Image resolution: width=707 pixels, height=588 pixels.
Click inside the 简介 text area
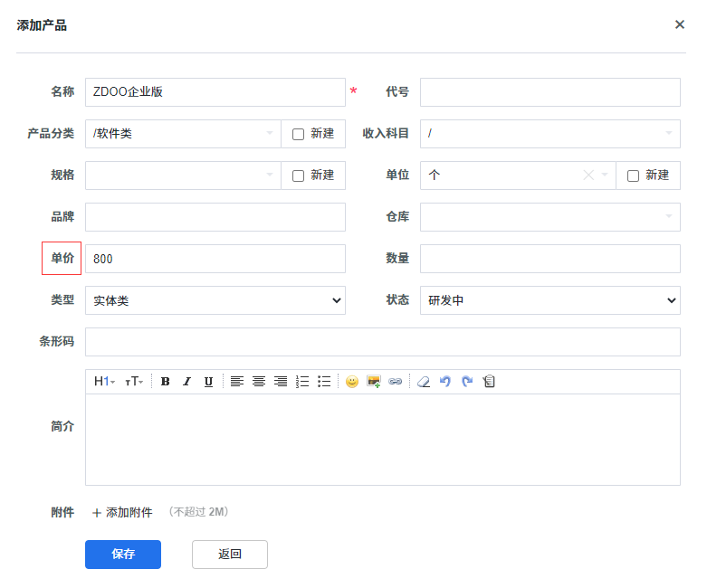(x=383, y=440)
